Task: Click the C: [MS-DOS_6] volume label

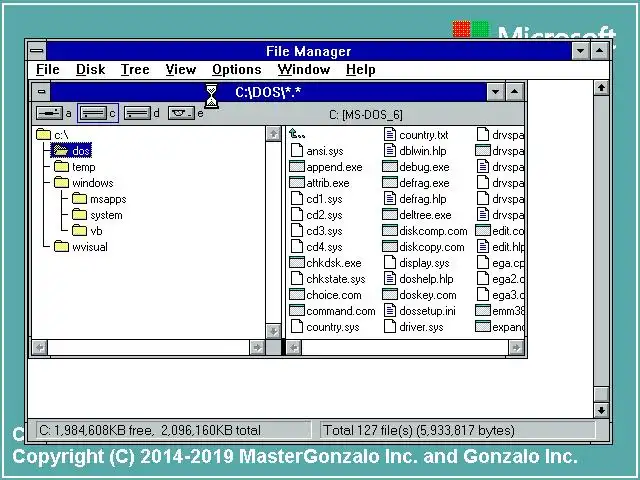Action: (366, 114)
